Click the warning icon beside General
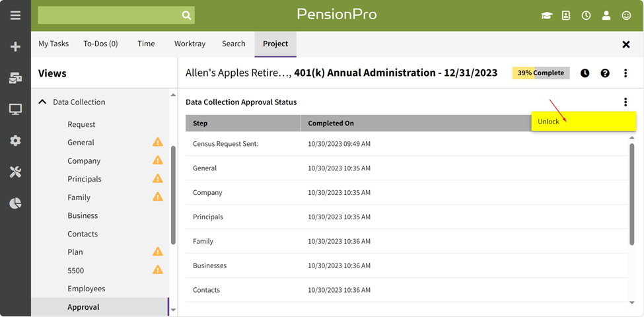Screen dimensions: 644x317 pos(158,142)
